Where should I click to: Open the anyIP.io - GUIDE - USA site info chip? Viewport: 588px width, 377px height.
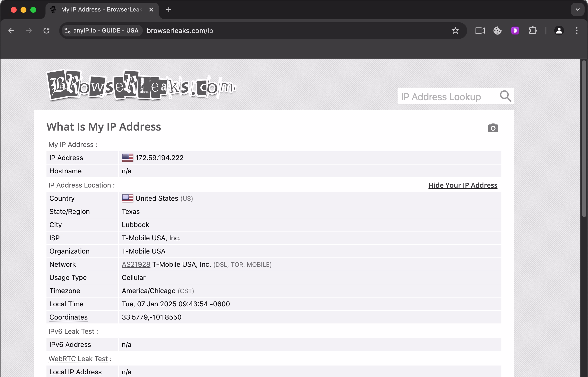click(x=102, y=31)
